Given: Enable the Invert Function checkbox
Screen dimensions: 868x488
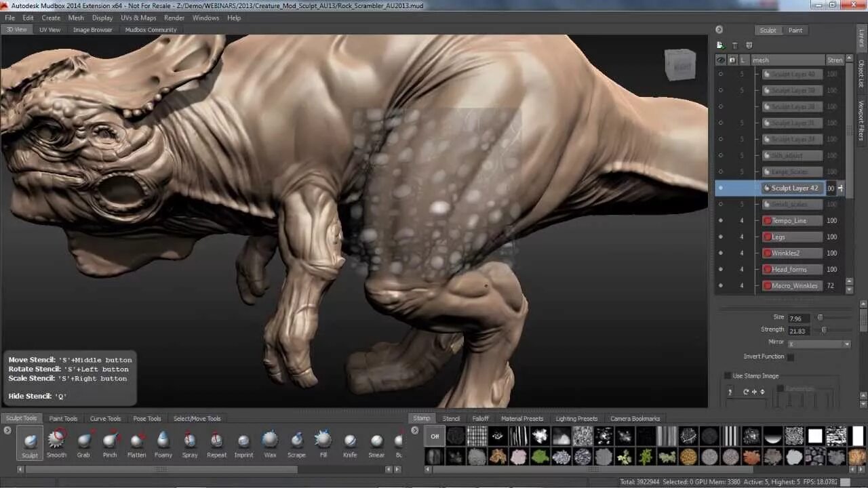Looking at the screenshot, I should (791, 357).
